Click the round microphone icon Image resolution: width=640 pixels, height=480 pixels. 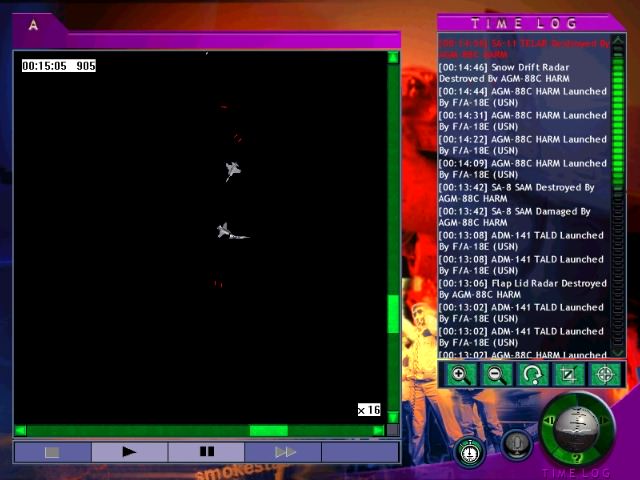tap(515, 444)
